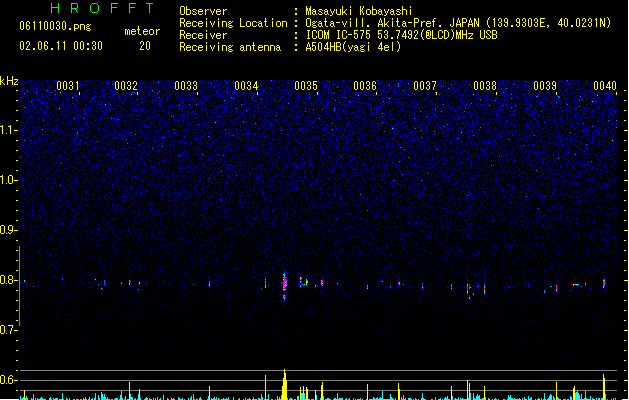The image size is (629, 400).
Task: Click the strongest meteor echo after 0034
Action: coord(284,285)
